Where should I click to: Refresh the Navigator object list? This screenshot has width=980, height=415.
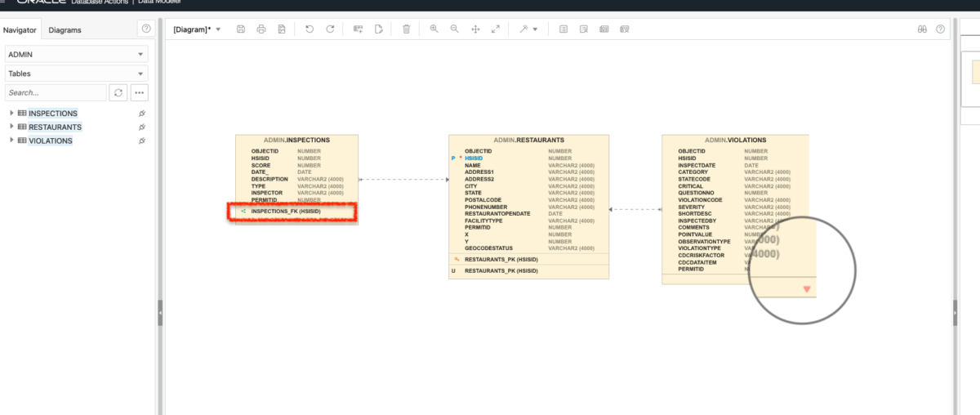pyautogui.click(x=118, y=93)
